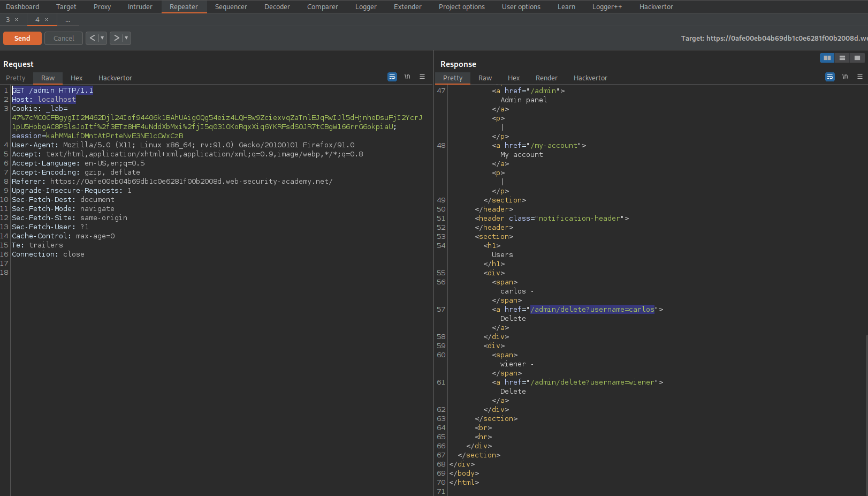The height and width of the screenshot is (496, 868).
Task: Open back history dropdown arrow
Action: point(102,38)
